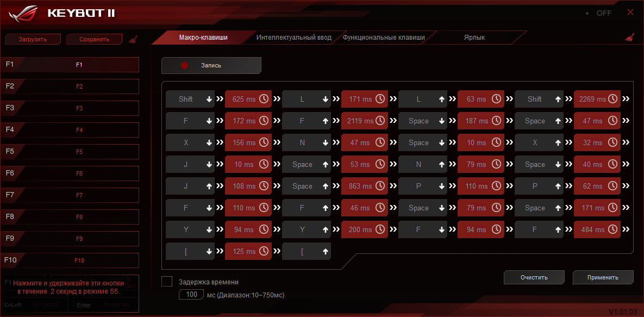This screenshot has width=644, height=317.
Task: Click the Очистить button
Action: click(534, 277)
